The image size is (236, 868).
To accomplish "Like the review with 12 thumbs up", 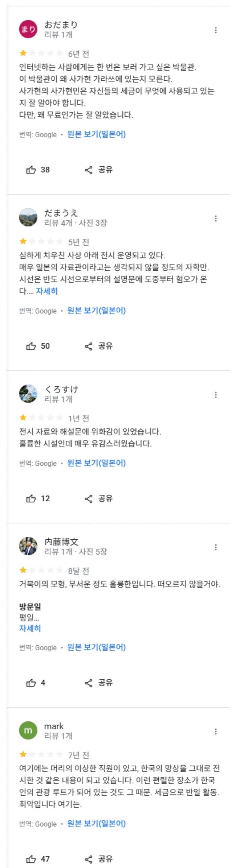I will coord(31,498).
